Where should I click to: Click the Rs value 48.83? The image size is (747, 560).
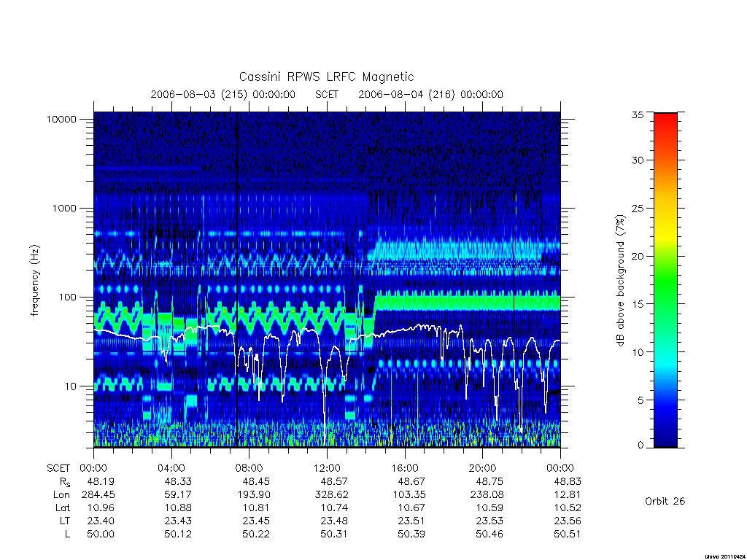click(x=568, y=481)
